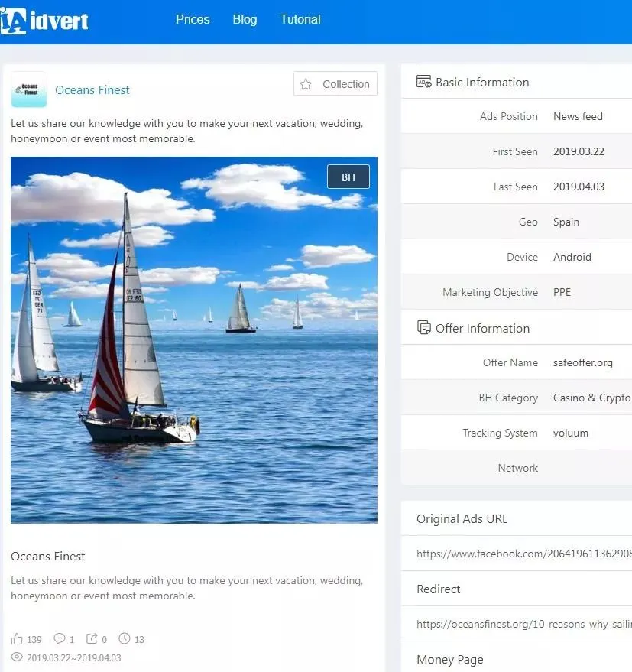The width and height of the screenshot is (632, 672).
Task: Select Marketing Objective value PPE
Action: tap(562, 292)
